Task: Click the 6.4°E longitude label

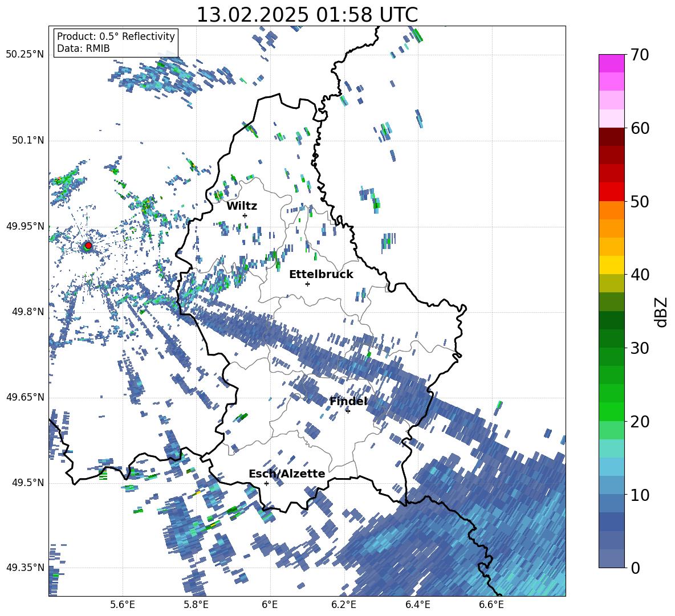Action: pos(417,605)
